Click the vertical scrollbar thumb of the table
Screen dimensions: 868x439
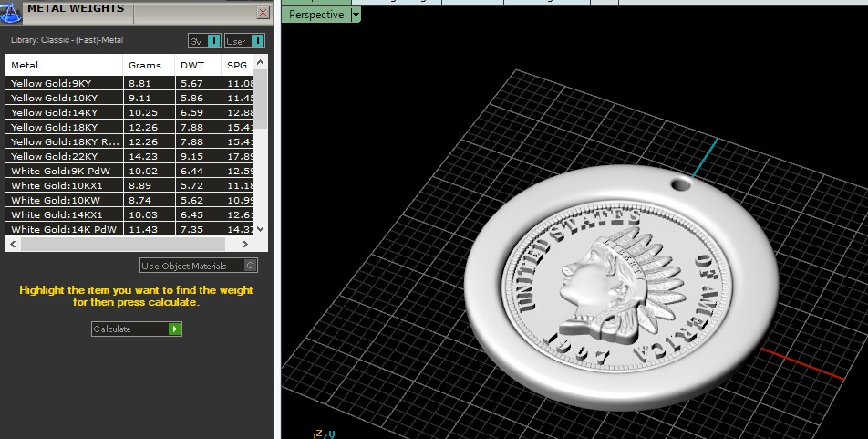click(x=260, y=99)
